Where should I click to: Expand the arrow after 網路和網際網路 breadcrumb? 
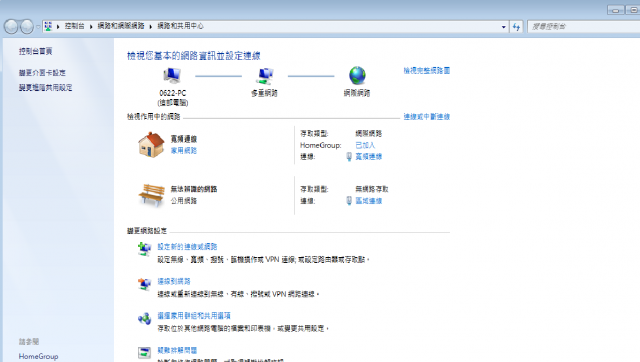[x=151, y=27]
